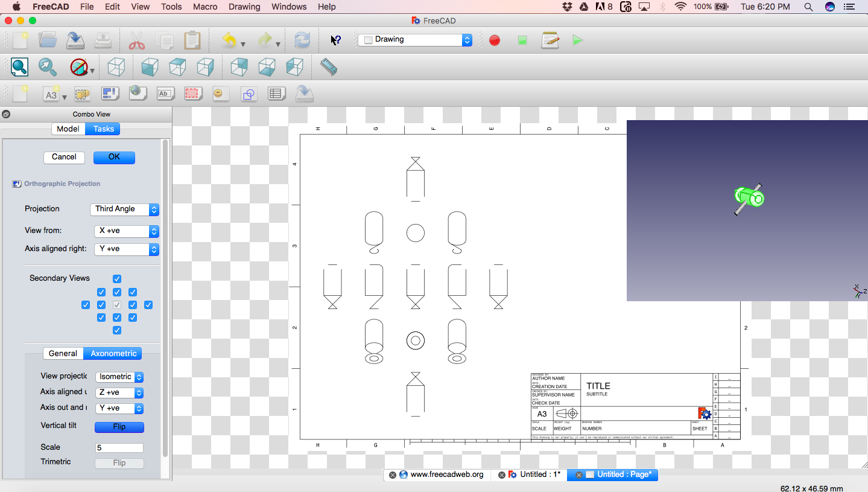868x492 pixels.
Task: Insert a new A3 landscape drawing
Action: (x=51, y=94)
